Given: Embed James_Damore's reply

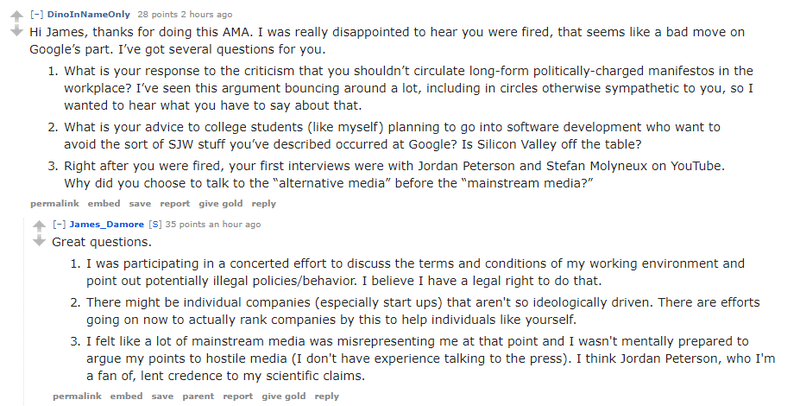Looking at the screenshot, I should click(x=127, y=396).
